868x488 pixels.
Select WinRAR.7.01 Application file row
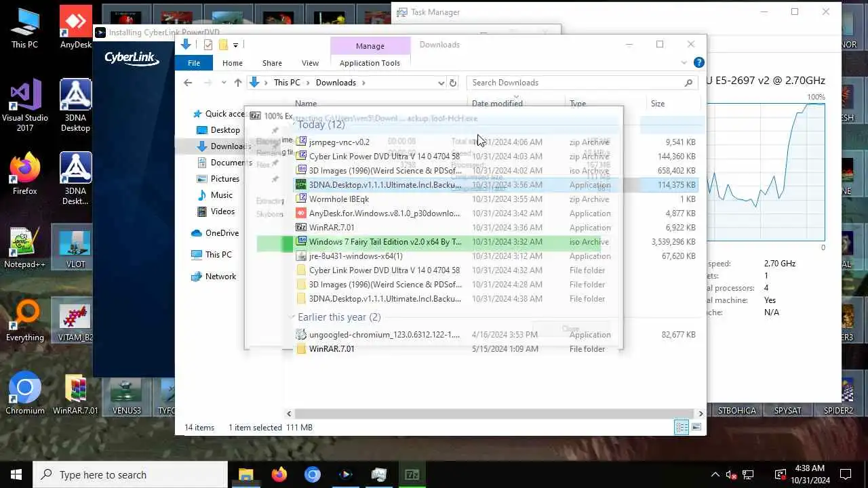point(496,228)
